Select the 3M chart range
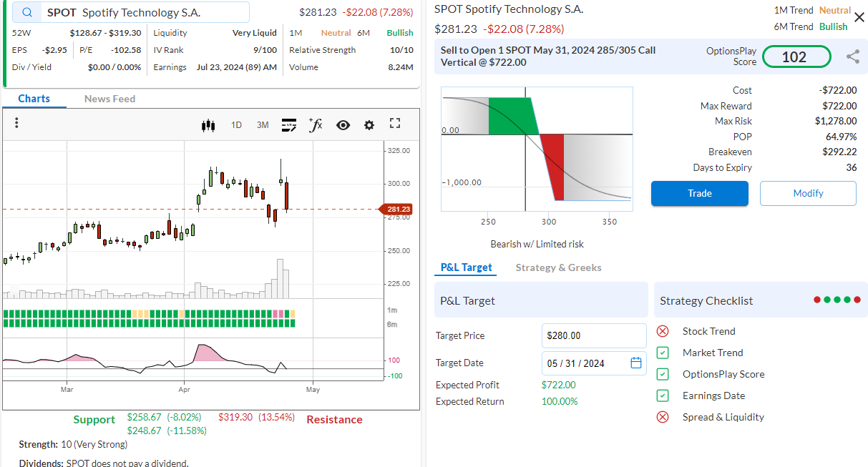The height and width of the screenshot is (467, 868). [x=263, y=125]
